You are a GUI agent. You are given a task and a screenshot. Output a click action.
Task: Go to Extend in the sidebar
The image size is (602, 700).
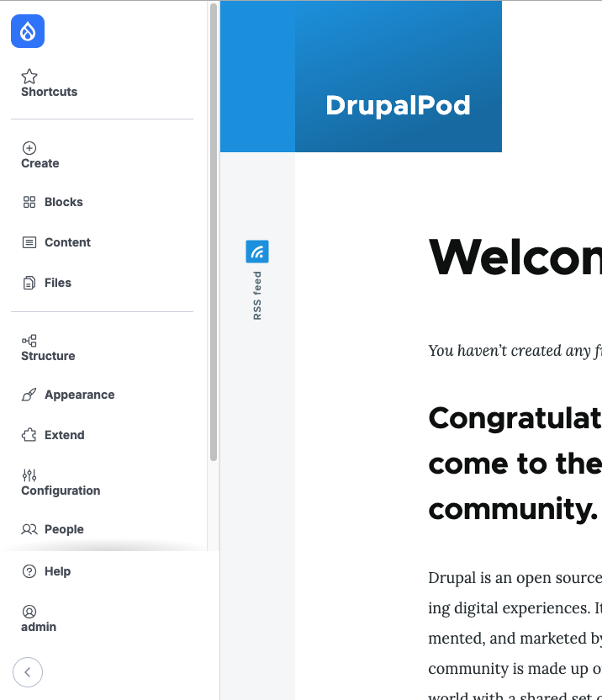(65, 435)
